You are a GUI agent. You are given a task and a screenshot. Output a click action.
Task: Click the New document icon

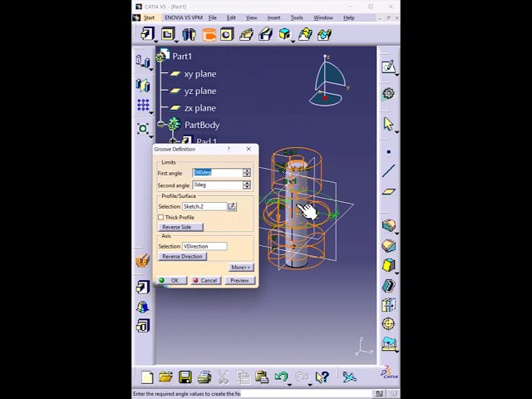[x=147, y=377]
